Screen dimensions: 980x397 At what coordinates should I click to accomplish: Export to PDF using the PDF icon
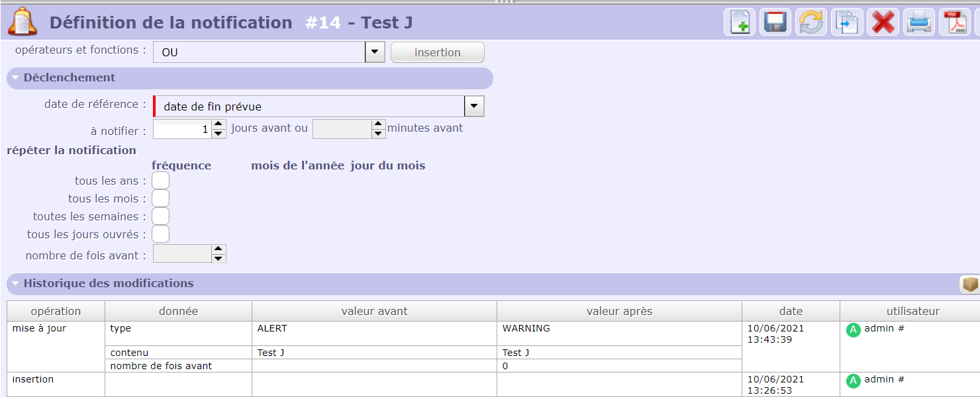[955, 22]
